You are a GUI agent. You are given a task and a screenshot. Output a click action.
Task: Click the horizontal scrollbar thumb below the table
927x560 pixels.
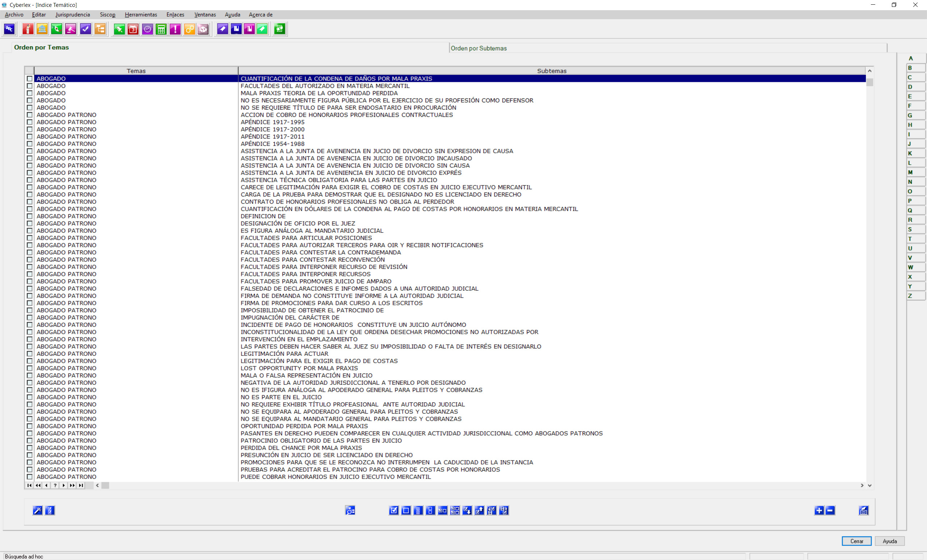tap(105, 485)
